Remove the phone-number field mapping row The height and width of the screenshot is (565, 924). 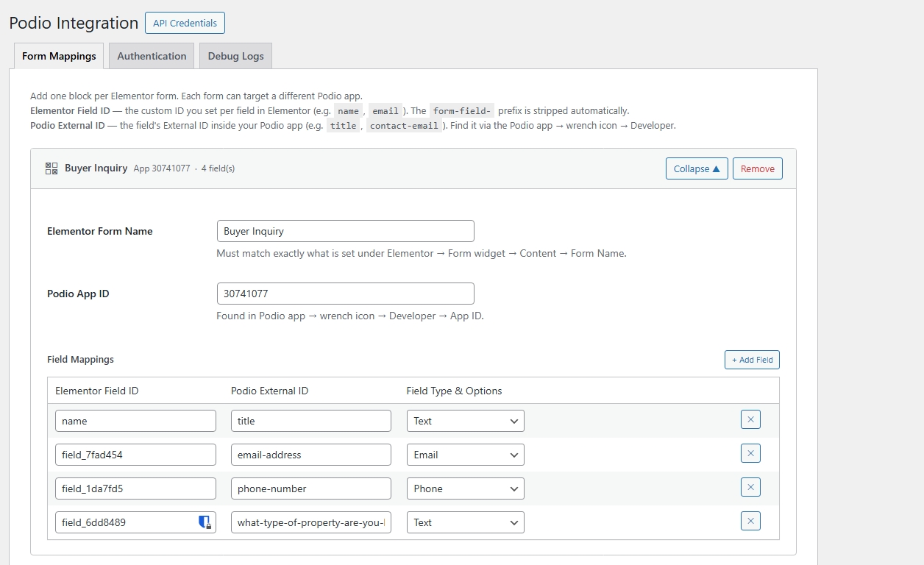pos(750,487)
